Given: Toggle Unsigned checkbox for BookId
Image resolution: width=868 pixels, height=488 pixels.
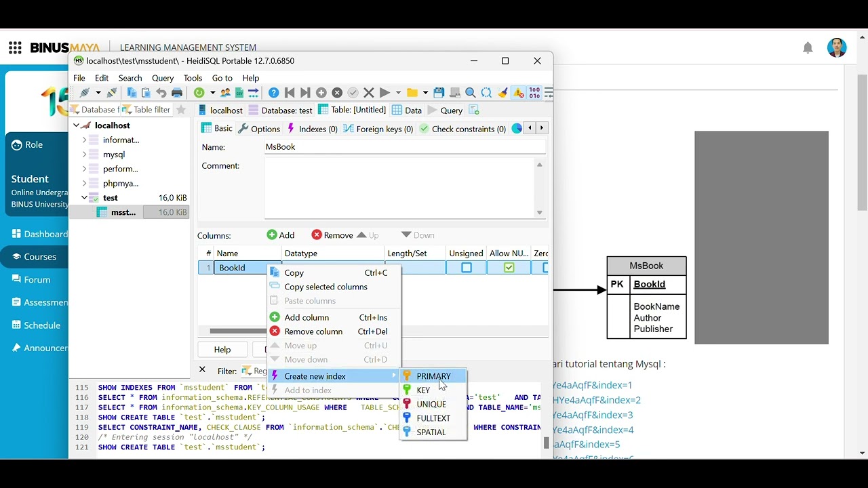Looking at the screenshot, I should [467, 268].
